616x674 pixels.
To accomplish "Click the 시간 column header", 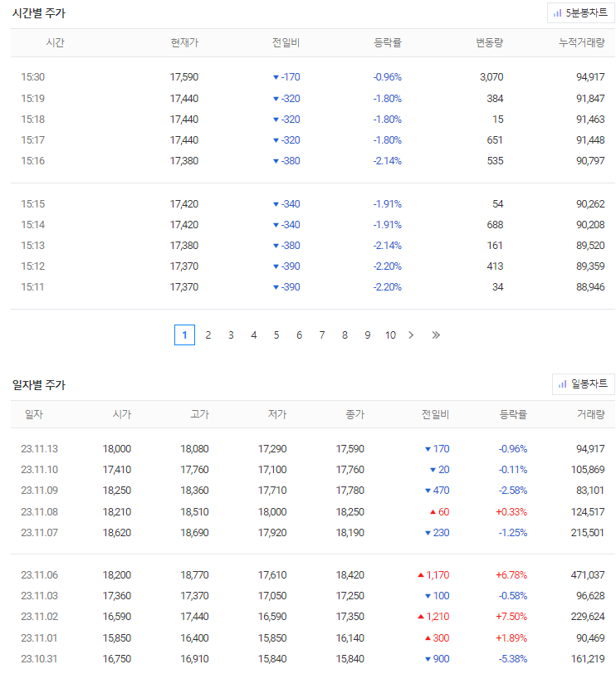I will pos(55,42).
